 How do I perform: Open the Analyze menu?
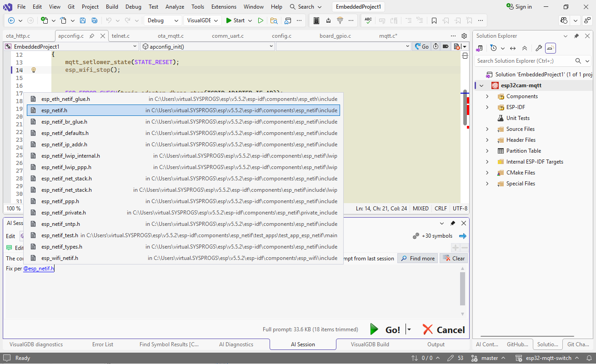tap(175, 7)
